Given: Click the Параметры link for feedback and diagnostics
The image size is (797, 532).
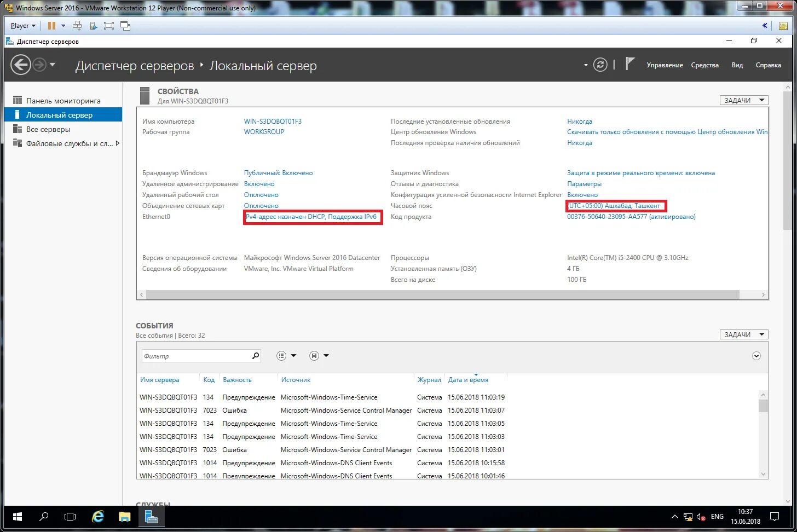Looking at the screenshot, I should [584, 184].
